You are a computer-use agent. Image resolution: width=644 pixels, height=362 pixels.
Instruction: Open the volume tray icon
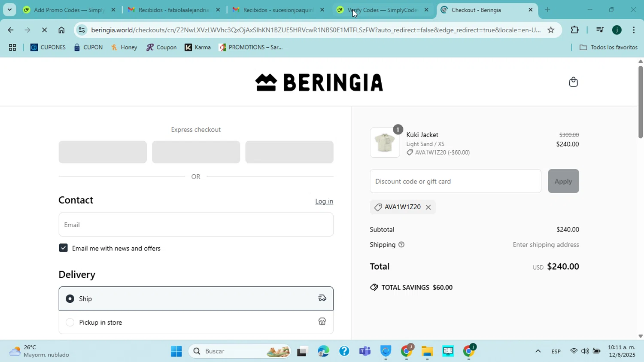[585, 352]
